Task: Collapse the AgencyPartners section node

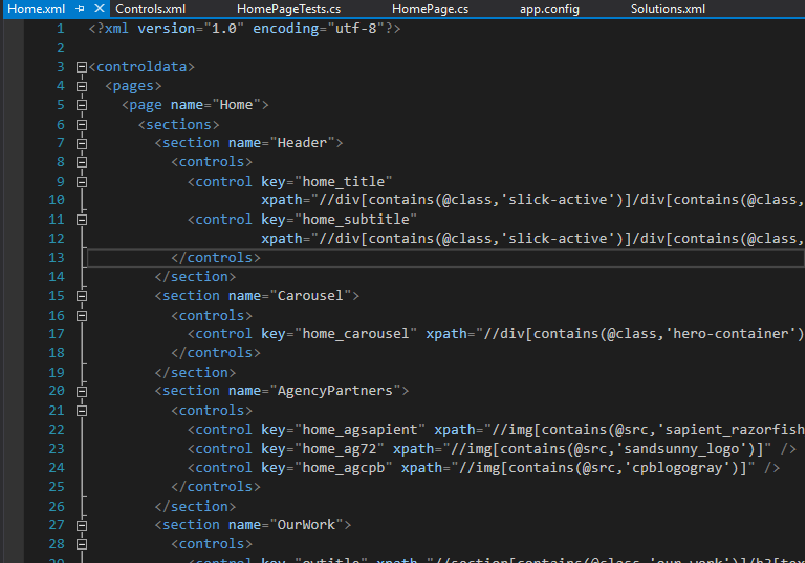Action: pos(81,391)
